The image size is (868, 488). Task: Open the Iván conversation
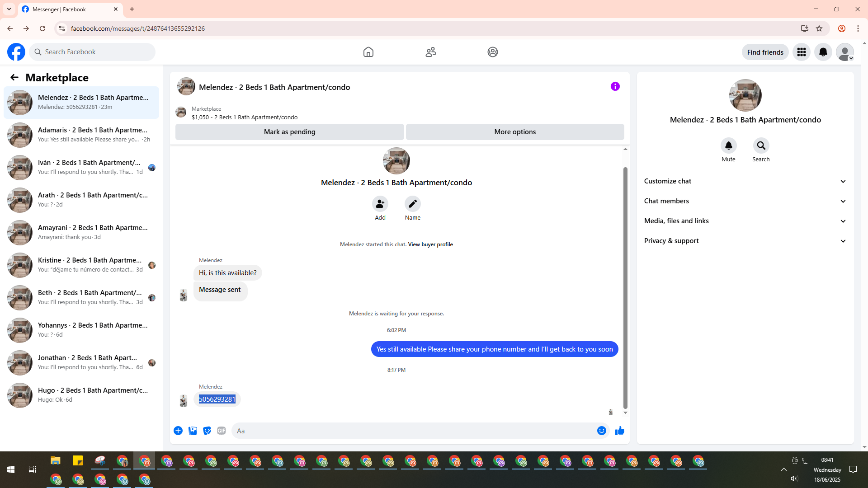(81, 168)
